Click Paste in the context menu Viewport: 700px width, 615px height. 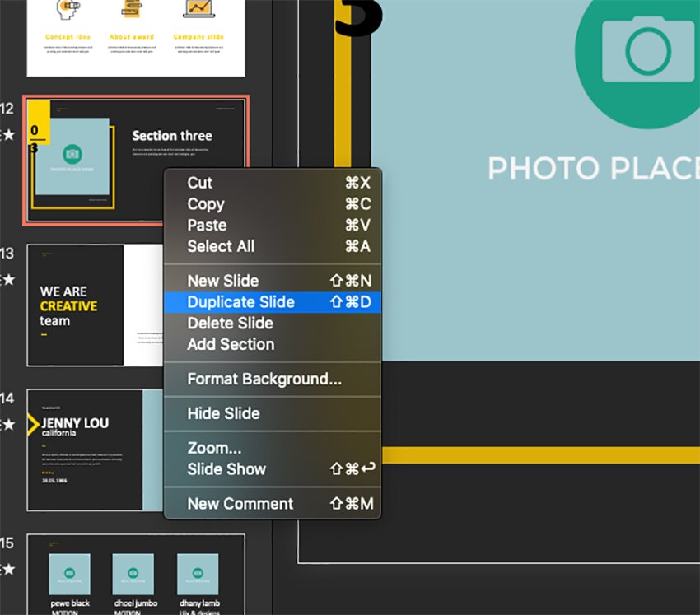[207, 225]
